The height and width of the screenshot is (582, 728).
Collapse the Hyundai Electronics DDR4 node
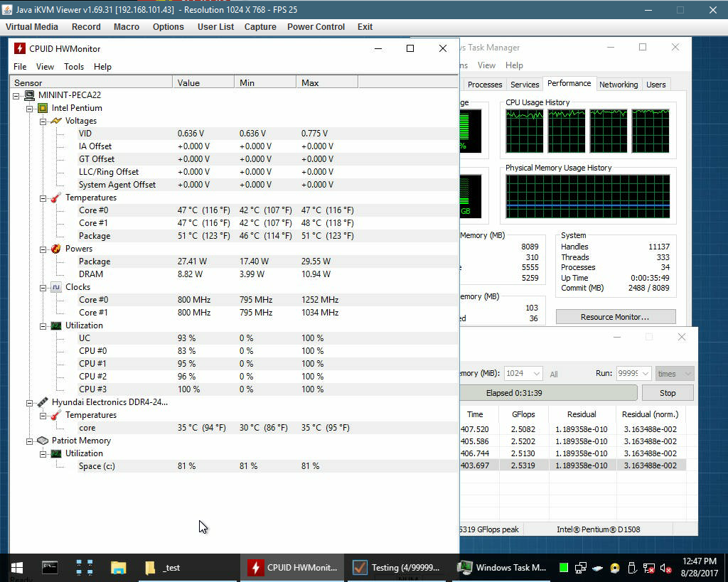pyautogui.click(x=30, y=403)
